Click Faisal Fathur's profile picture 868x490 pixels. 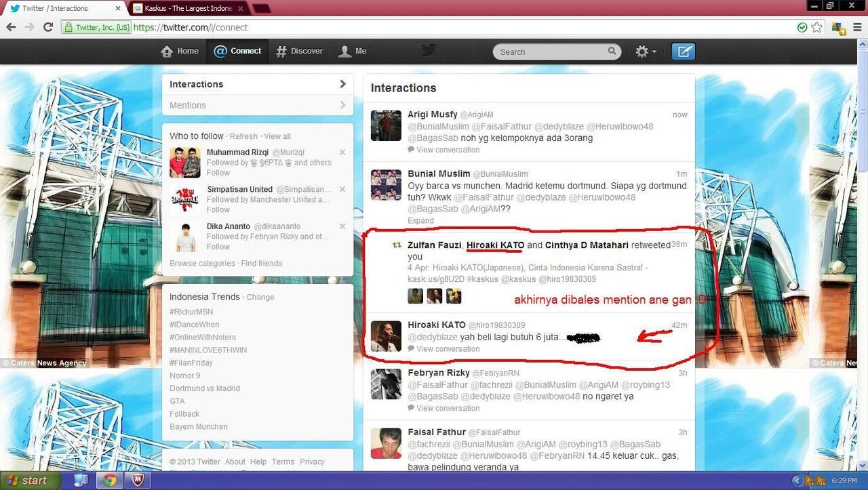tap(387, 443)
